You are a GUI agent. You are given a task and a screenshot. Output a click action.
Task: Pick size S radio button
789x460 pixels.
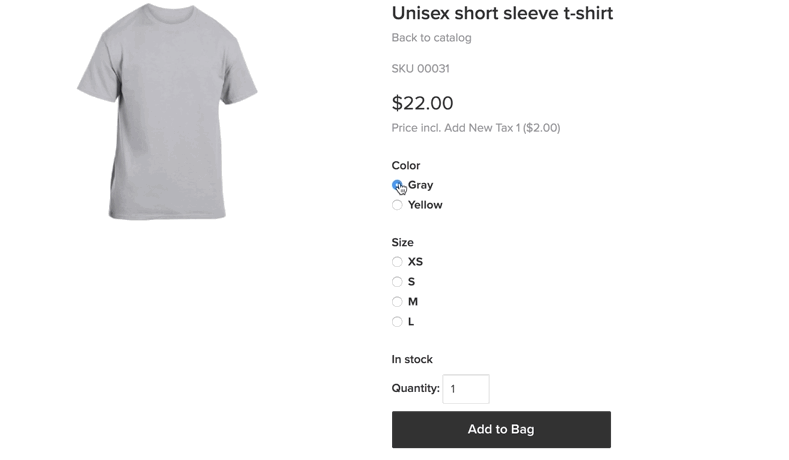tap(397, 282)
